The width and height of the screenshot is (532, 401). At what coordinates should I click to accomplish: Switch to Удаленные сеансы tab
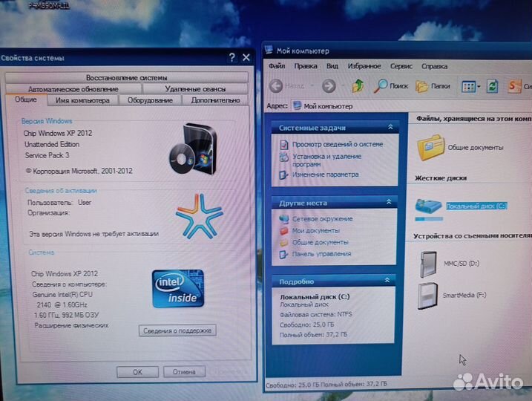[195, 89]
